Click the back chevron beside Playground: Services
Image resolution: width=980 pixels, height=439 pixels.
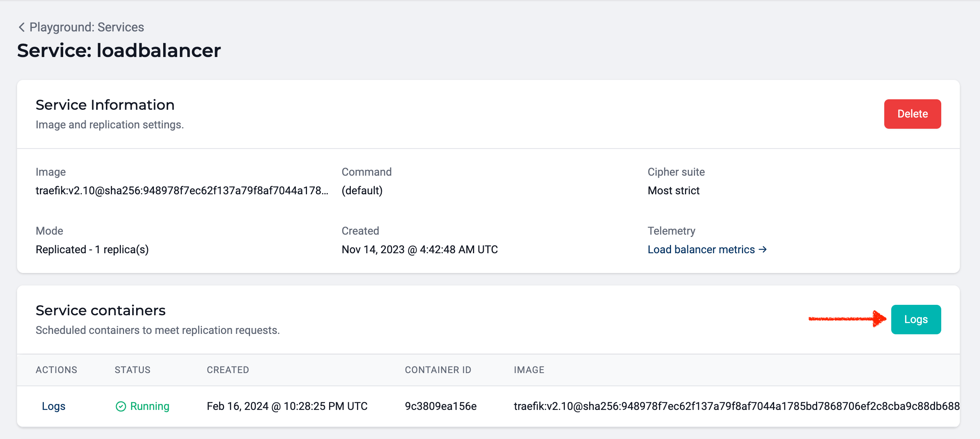click(22, 27)
